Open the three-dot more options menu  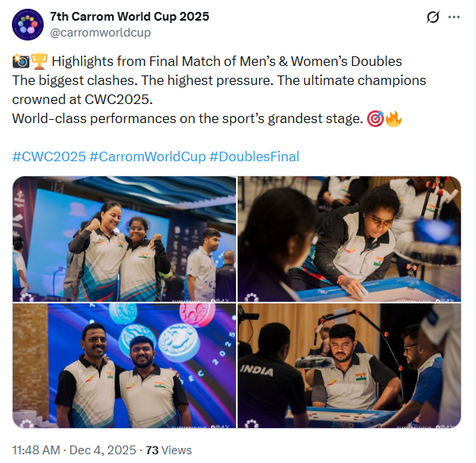454,17
